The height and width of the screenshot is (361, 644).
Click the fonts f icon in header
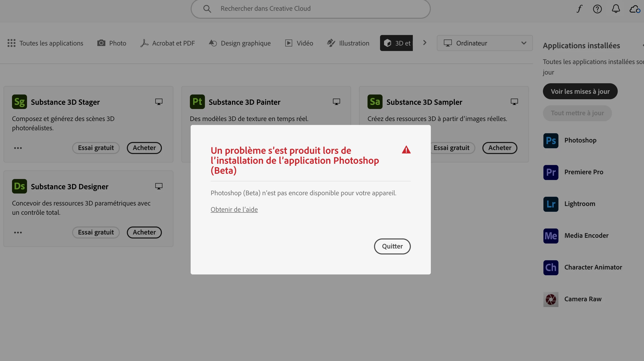[x=579, y=9]
